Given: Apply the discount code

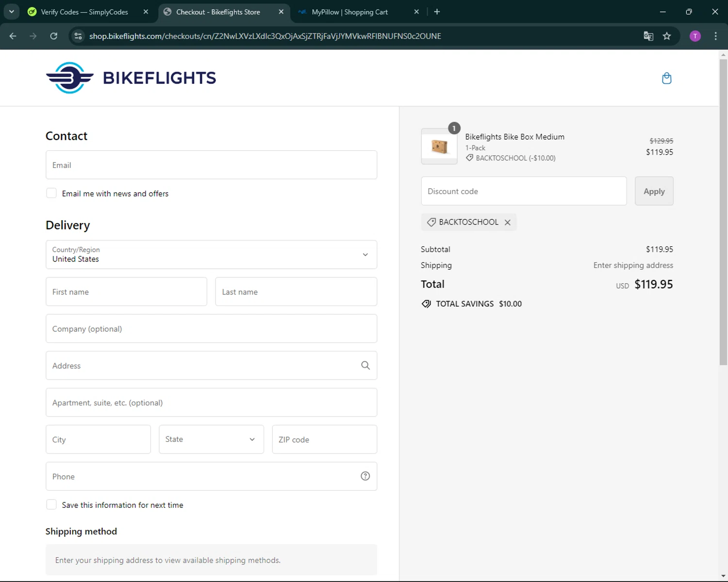Looking at the screenshot, I should pos(654,191).
